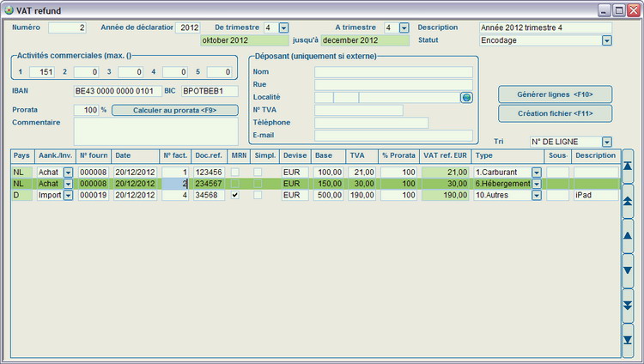Screen dimensions: 644x364
Task: Click Générer lignes <F10> button
Action: pos(555,94)
